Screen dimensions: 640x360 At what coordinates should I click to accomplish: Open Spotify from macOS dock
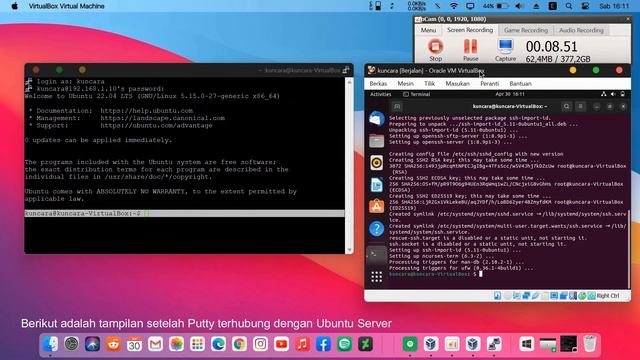(344, 344)
